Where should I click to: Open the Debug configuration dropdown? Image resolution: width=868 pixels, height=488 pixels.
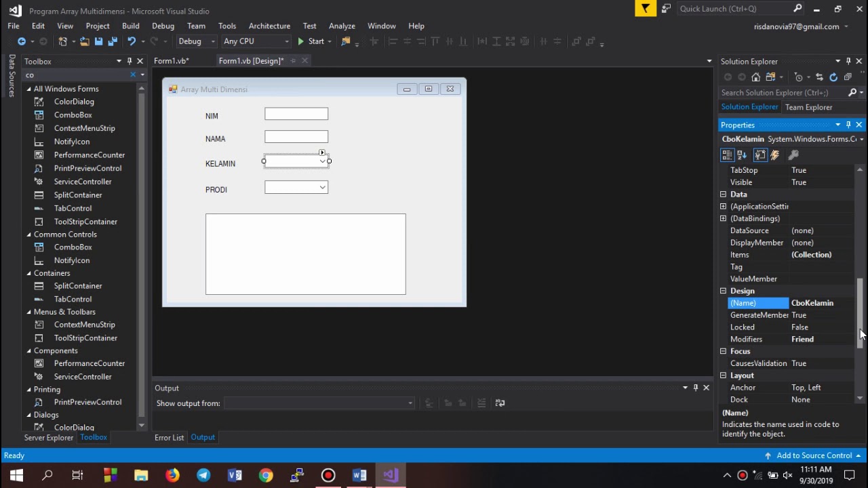[x=196, y=41]
